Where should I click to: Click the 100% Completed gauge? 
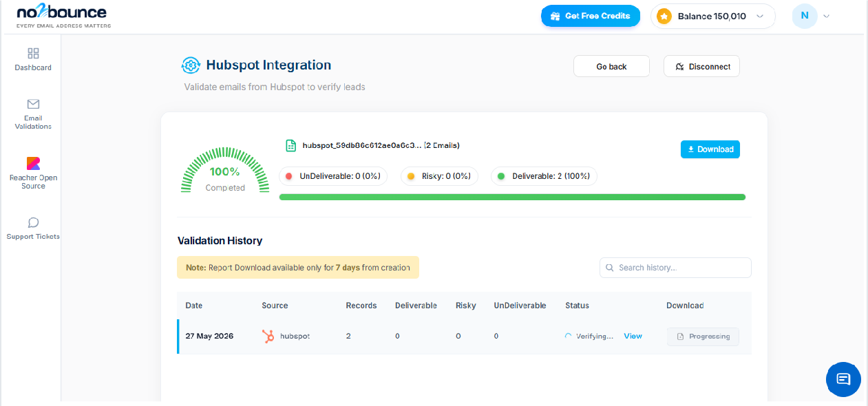(224, 170)
